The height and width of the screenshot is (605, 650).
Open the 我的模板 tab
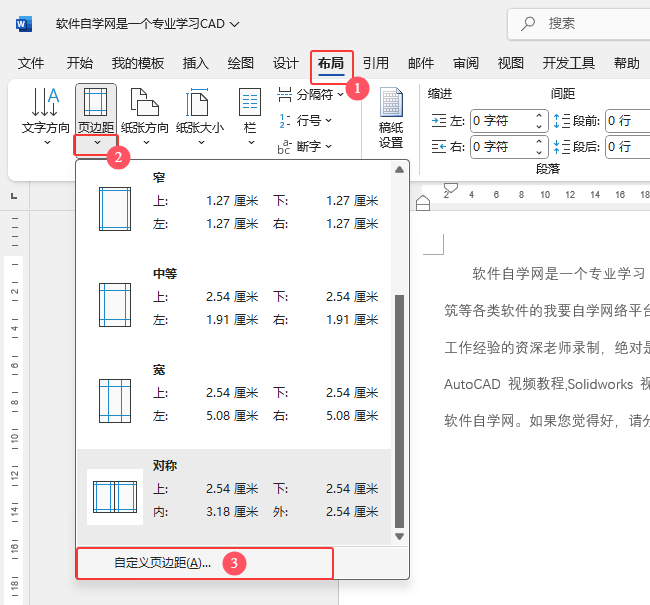[x=138, y=63]
